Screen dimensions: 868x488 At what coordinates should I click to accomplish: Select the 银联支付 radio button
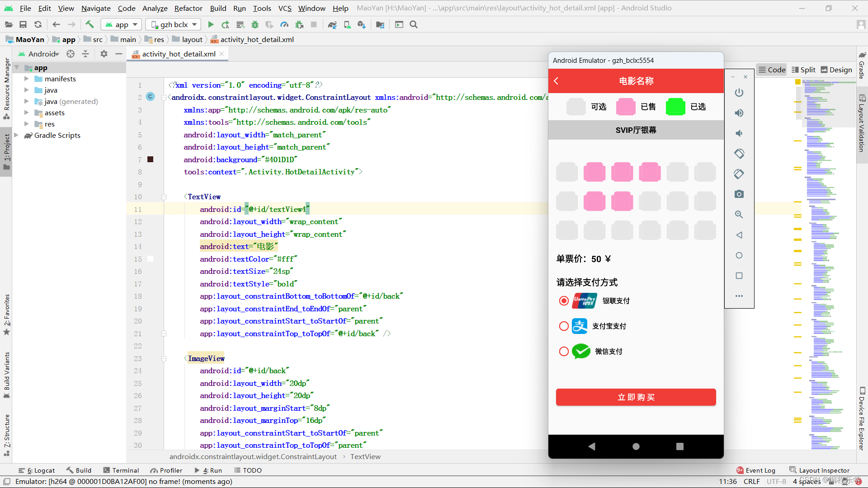pos(564,301)
